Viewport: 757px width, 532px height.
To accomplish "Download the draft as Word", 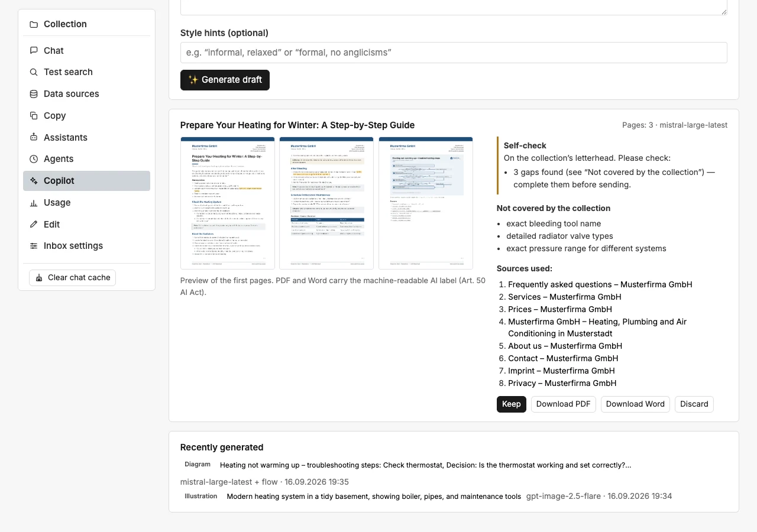I will coord(635,404).
